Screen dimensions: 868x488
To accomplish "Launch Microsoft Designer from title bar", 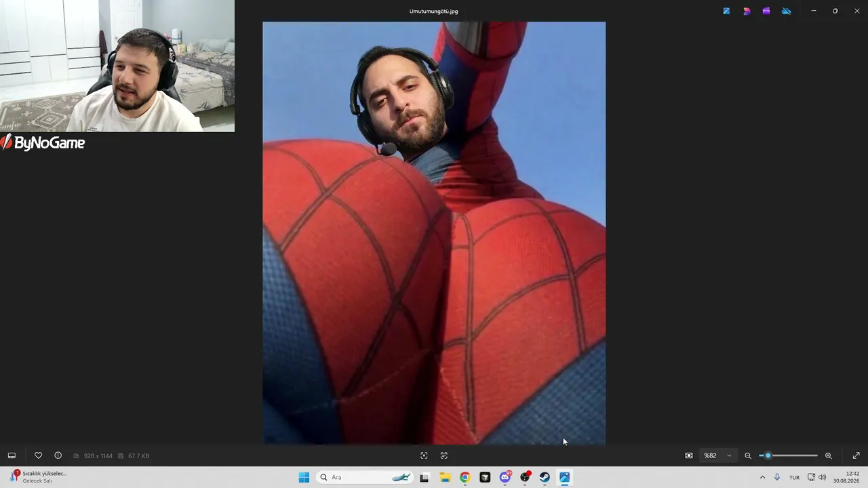I will (747, 11).
